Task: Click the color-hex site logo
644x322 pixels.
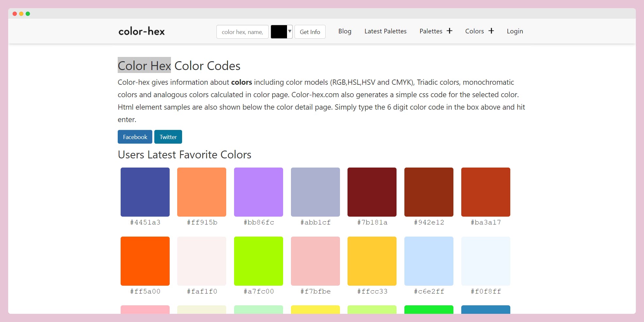Action: 142,31
